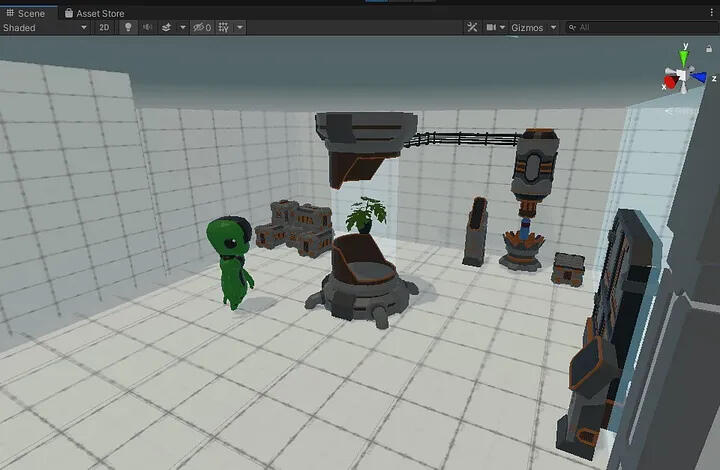The height and width of the screenshot is (470, 720).
Task: Click the scene camera settings icon
Action: [492, 28]
